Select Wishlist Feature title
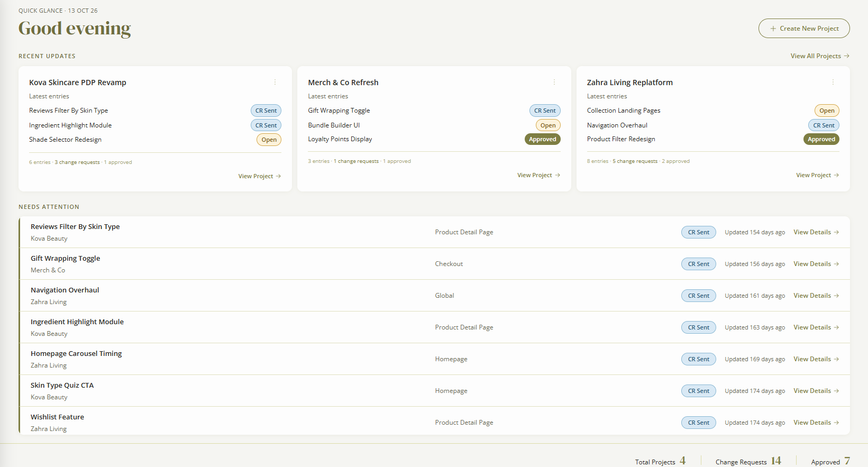Image resolution: width=868 pixels, height=467 pixels. pyautogui.click(x=57, y=417)
